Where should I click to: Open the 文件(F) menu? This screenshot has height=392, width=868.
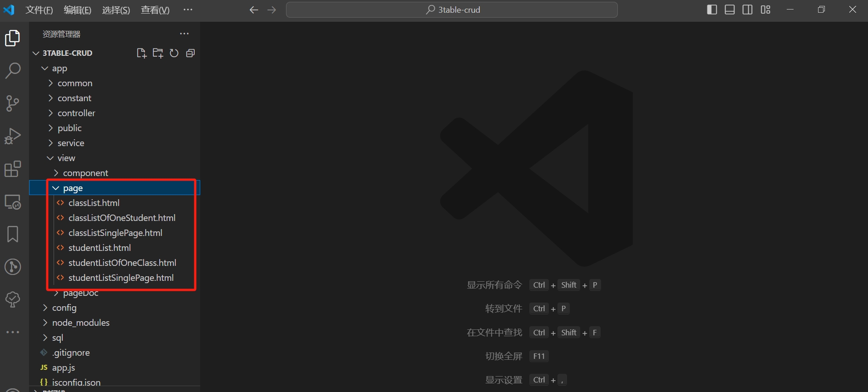pos(39,10)
